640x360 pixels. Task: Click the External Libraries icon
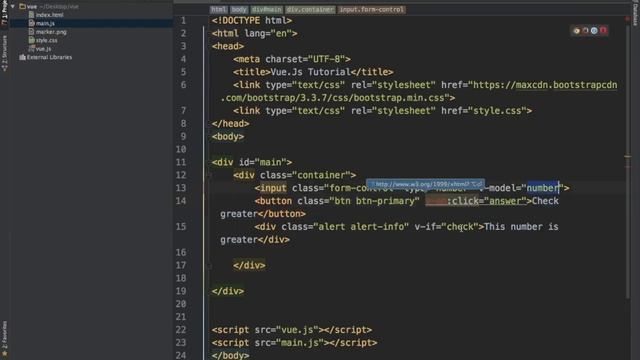point(22,57)
